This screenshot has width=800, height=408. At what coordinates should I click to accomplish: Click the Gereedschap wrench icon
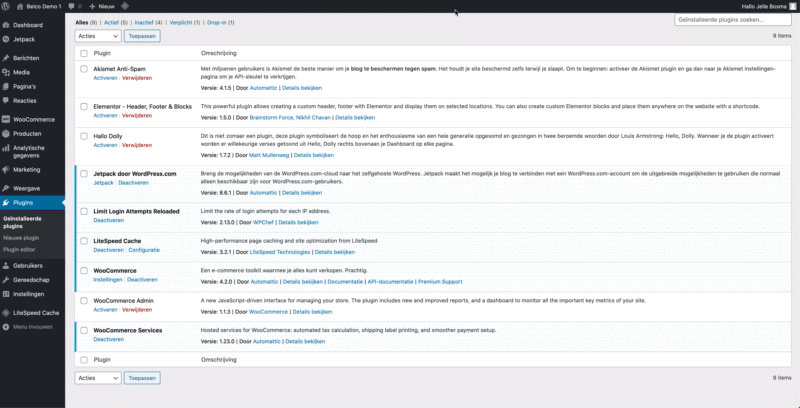(x=6, y=280)
